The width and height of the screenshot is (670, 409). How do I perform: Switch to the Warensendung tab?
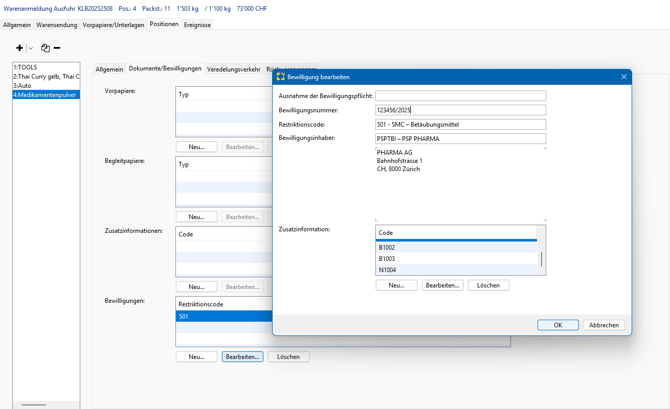(x=56, y=25)
